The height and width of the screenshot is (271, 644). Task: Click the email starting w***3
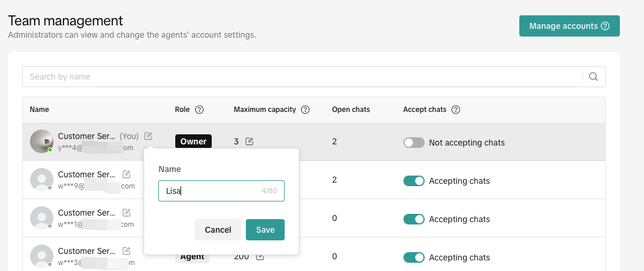[x=96, y=262]
